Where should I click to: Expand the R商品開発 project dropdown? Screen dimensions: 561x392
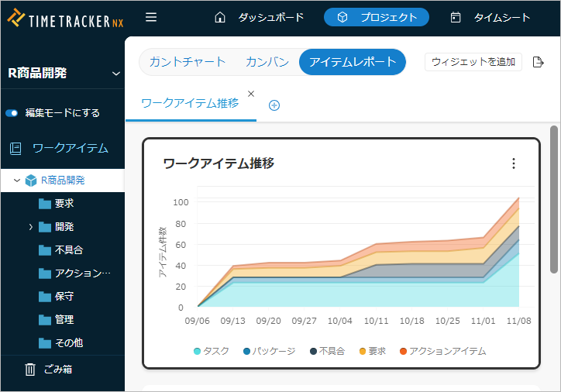[x=116, y=74]
